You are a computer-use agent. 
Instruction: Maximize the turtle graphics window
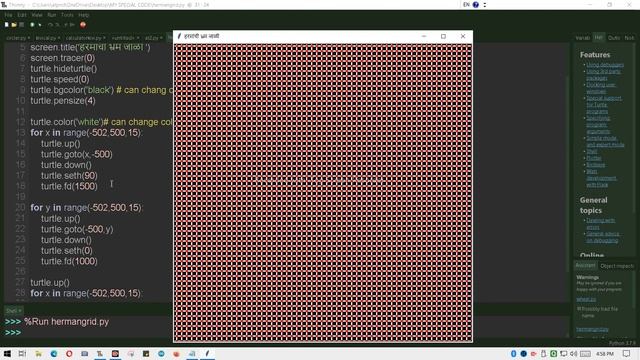[443, 36]
